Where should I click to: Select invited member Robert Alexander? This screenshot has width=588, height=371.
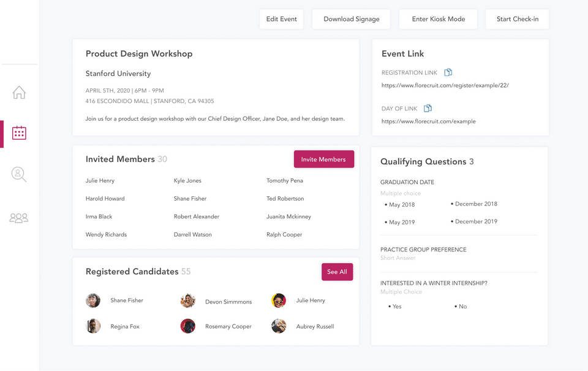(196, 216)
